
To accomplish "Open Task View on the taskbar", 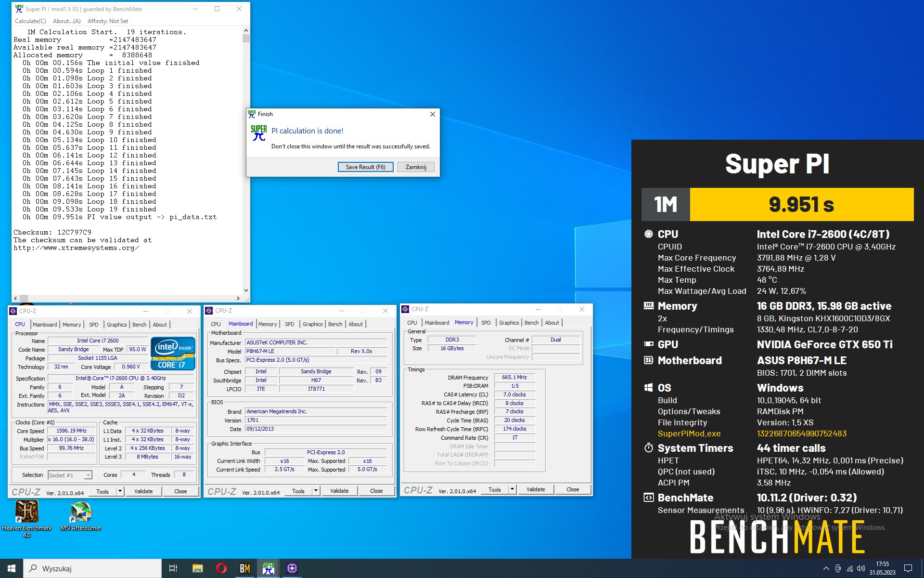I will pos(173,568).
